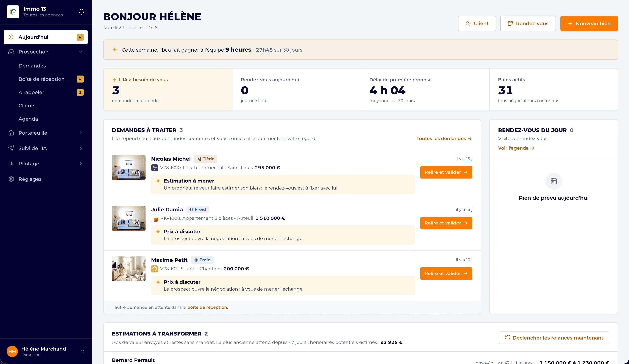Click the sun icon beside Aujourd'hui
Screen dimensions: 629x364
pyautogui.click(x=11, y=37)
